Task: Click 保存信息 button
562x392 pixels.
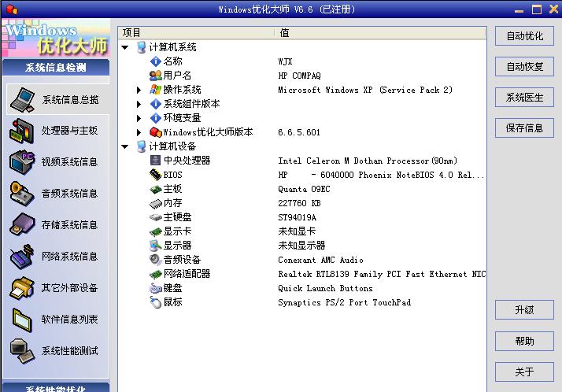Action: [524, 128]
